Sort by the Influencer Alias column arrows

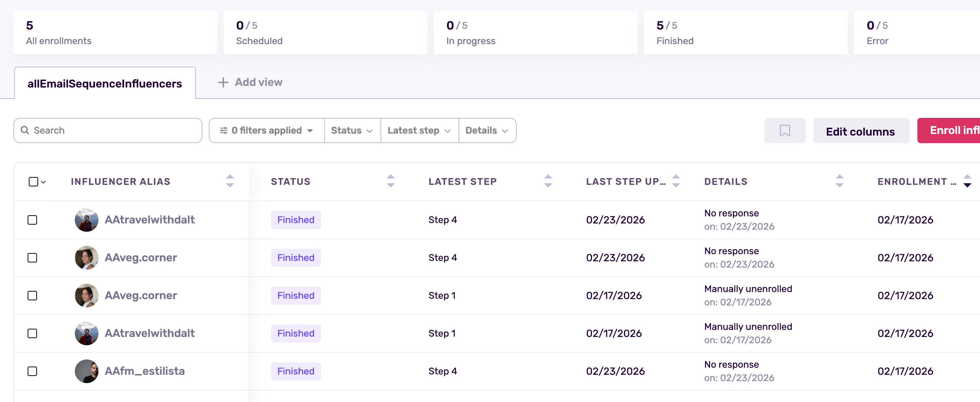coord(230,181)
